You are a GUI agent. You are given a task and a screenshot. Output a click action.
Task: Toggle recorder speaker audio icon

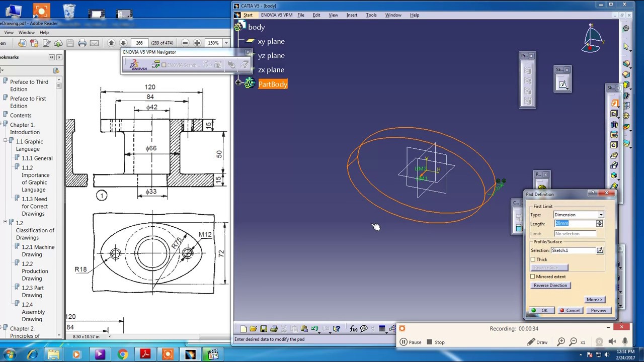612,342
